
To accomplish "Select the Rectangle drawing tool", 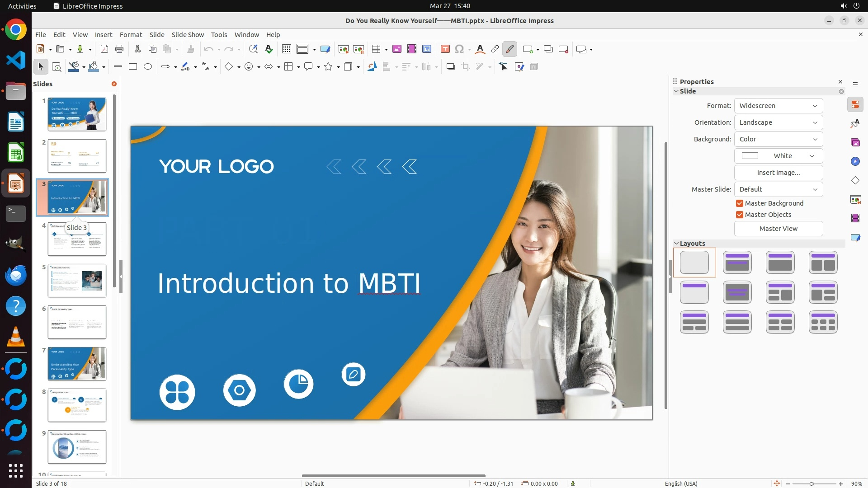I will tap(133, 67).
